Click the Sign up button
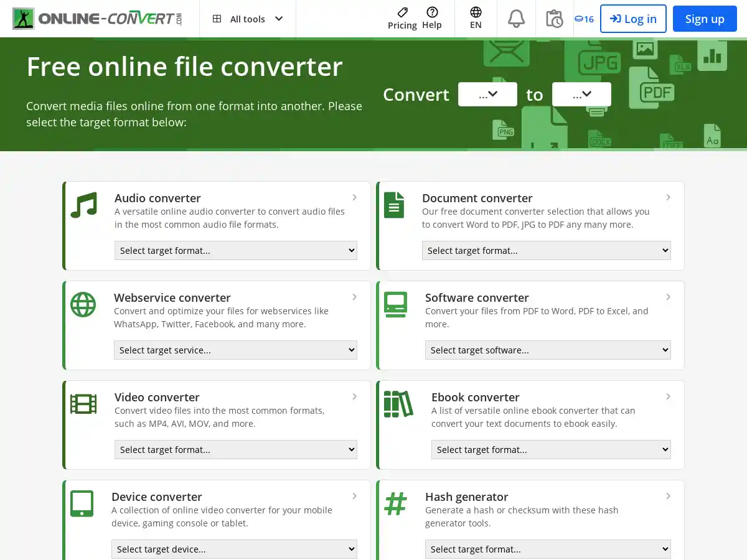 (x=705, y=19)
